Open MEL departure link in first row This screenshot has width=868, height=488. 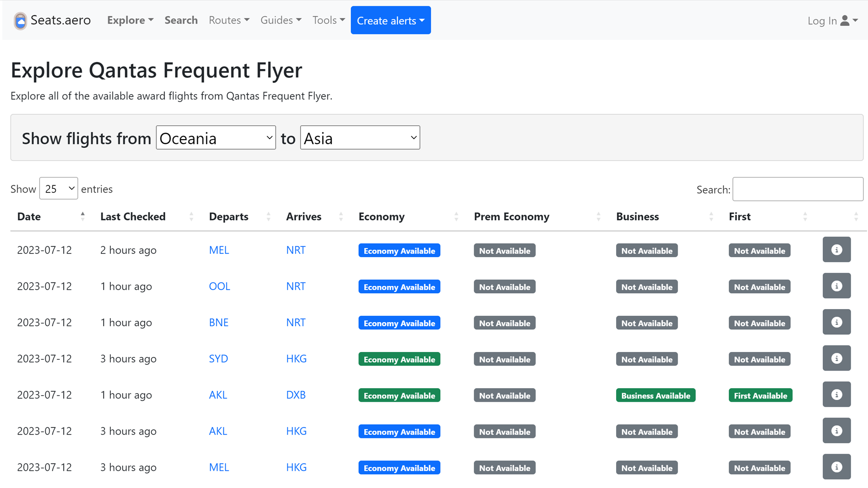[x=219, y=250]
